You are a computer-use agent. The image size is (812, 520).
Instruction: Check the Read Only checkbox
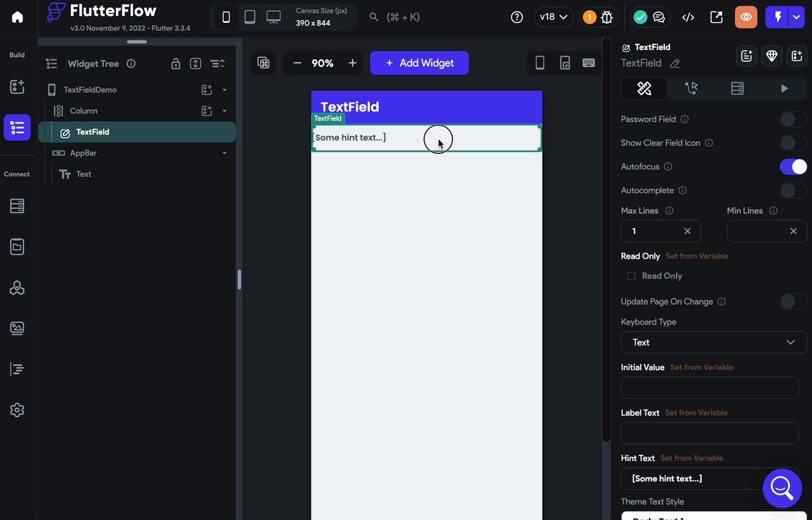tap(631, 276)
